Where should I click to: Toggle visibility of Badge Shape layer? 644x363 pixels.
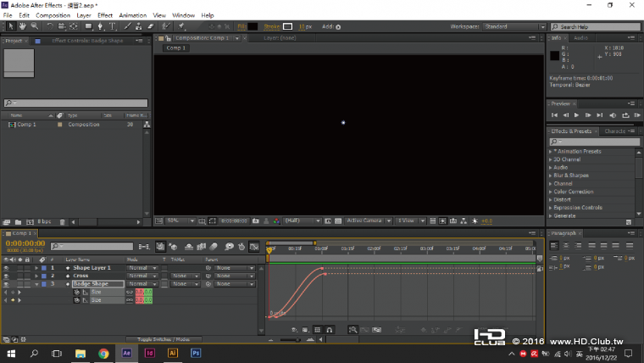click(x=7, y=284)
